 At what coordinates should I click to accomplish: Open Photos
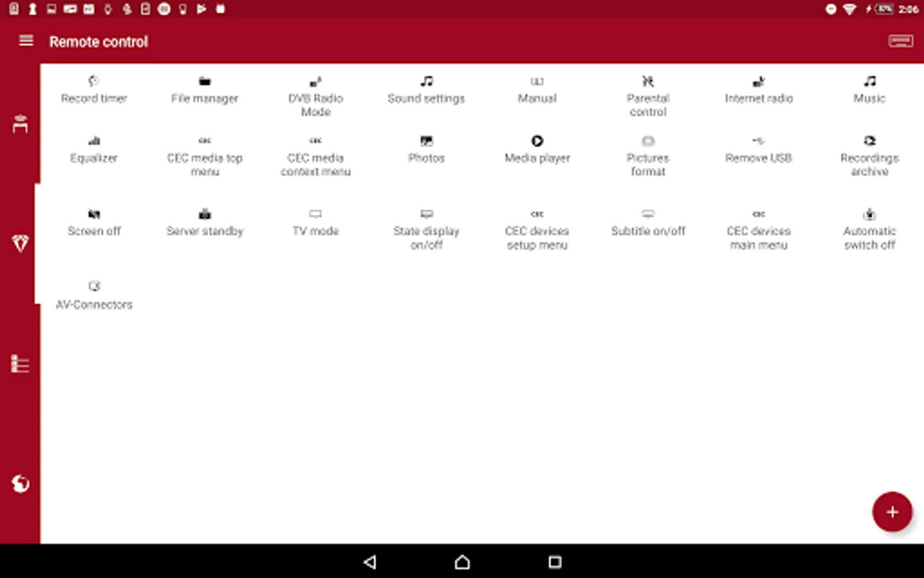coord(426,150)
